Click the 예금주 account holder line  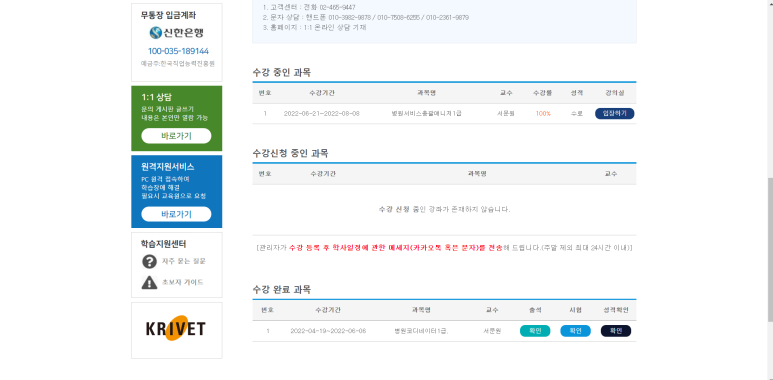178,64
